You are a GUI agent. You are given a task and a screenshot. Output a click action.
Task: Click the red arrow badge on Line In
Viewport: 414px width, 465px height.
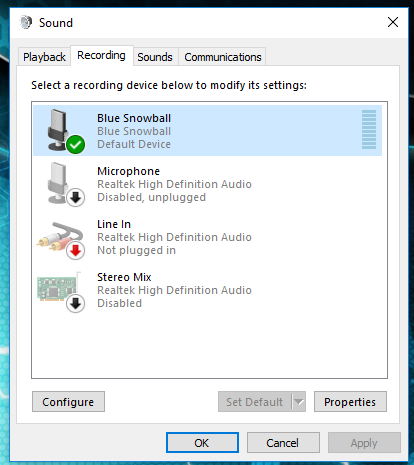(x=76, y=250)
